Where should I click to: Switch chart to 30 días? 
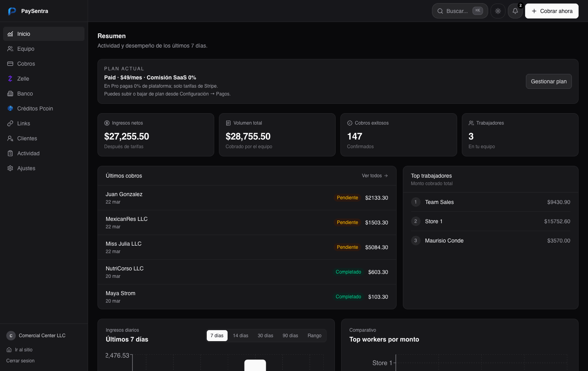265,336
